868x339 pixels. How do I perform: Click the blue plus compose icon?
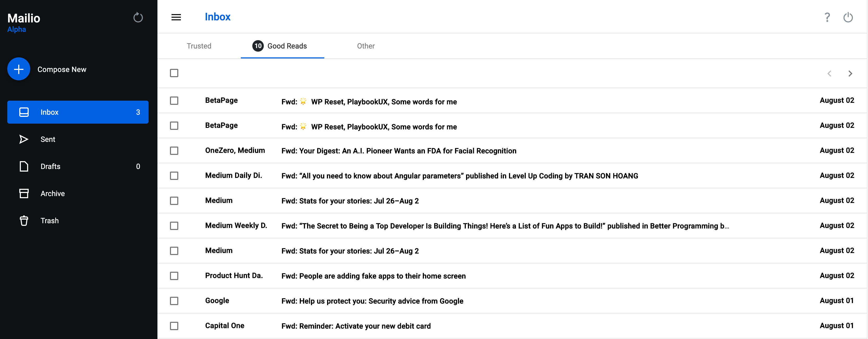pos(19,69)
